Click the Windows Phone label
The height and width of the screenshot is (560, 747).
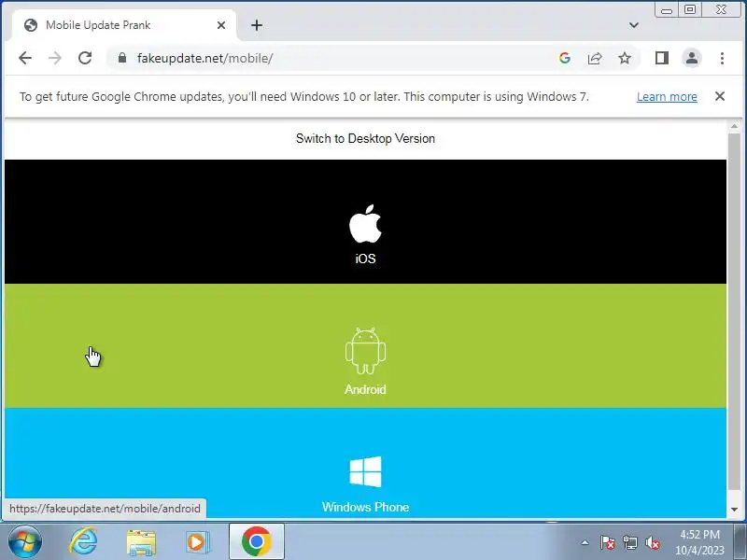(365, 507)
